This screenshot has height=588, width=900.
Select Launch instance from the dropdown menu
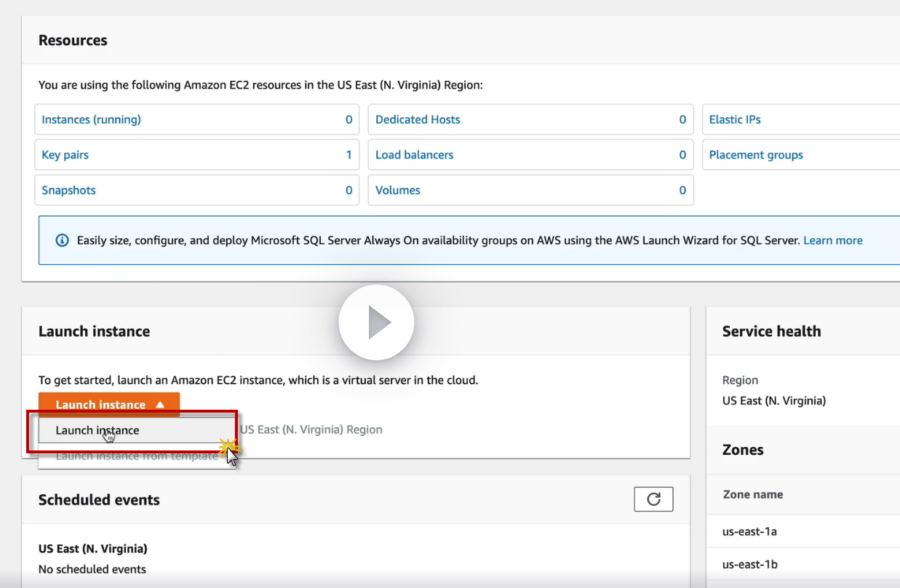[x=97, y=430]
